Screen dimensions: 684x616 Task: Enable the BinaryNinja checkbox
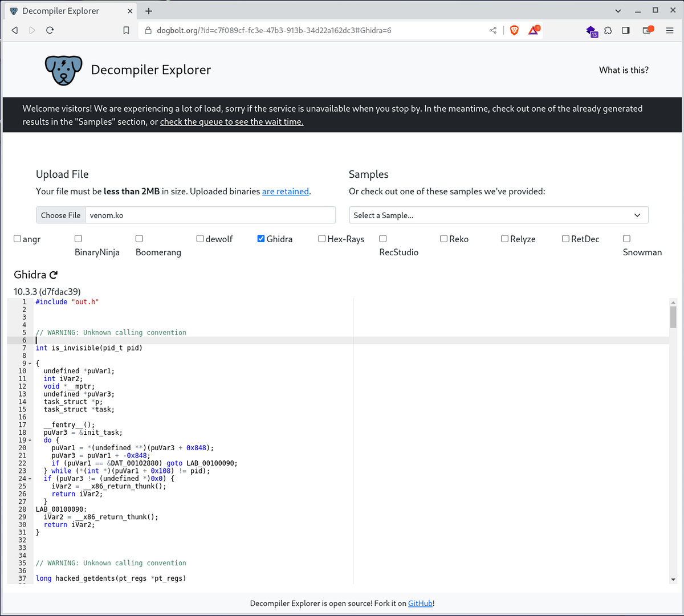pos(78,239)
